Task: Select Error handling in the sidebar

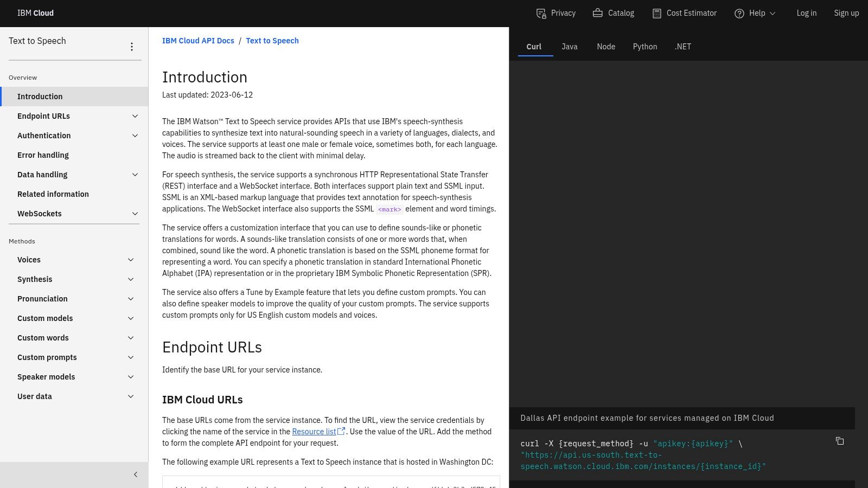Action: (x=43, y=155)
